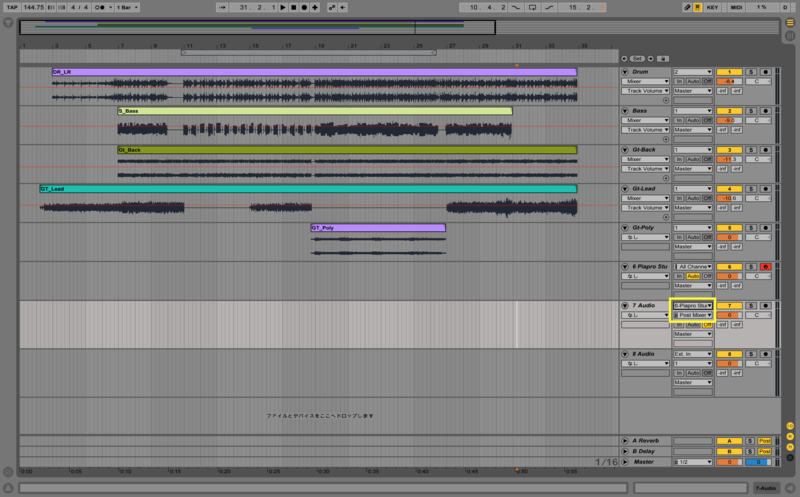800x497 pixels.
Task: Fold the Gt-Back track
Action: [625, 150]
